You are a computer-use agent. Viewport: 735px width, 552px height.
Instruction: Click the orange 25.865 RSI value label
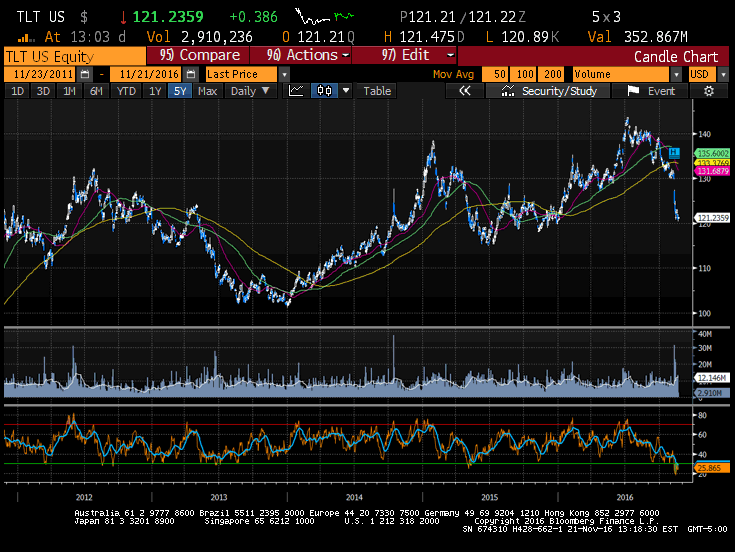712,468
